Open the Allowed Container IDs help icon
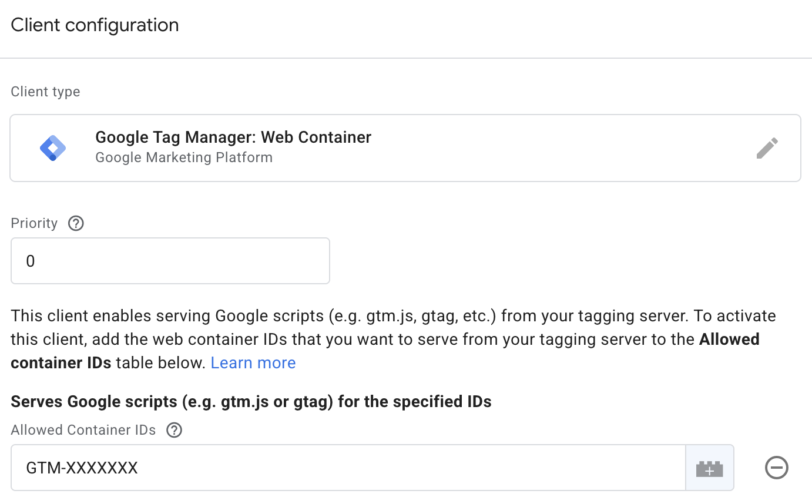This screenshot has height=504, width=812. [x=174, y=431]
